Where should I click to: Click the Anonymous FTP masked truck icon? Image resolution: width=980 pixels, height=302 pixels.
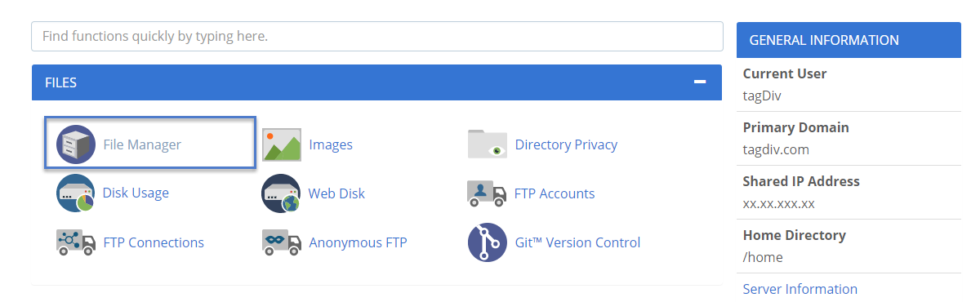pyautogui.click(x=282, y=242)
